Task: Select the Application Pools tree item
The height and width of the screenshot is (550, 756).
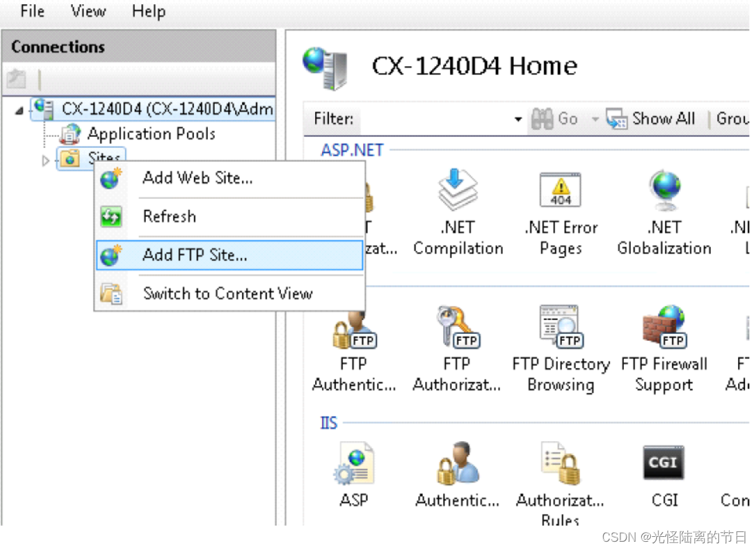Action: [x=151, y=134]
